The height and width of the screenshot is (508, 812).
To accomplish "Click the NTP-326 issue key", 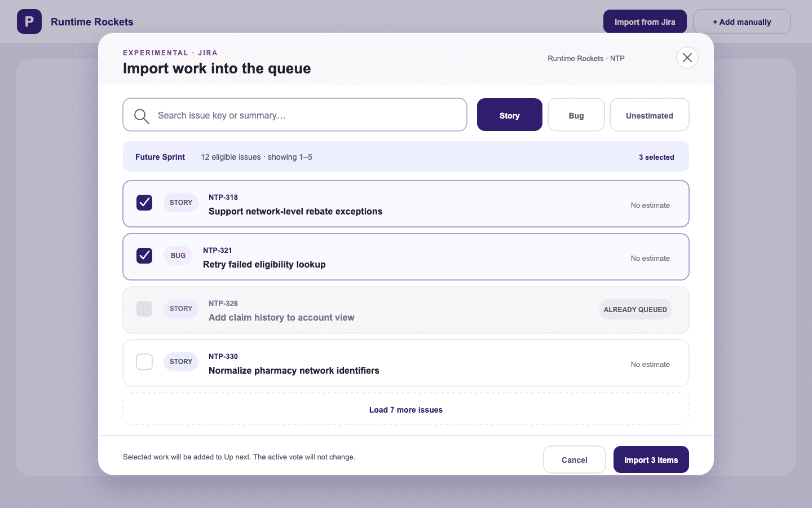I will [223, 304].
